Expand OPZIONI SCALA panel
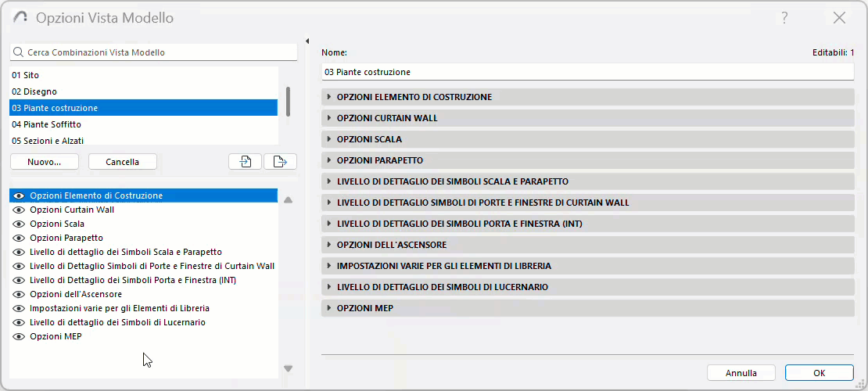 click(588, 139)
